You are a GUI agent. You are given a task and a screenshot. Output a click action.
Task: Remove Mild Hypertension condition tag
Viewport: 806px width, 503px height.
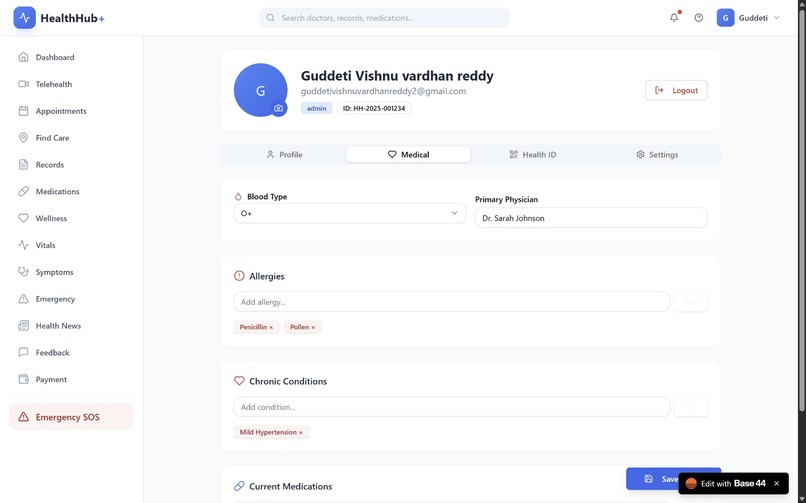[x=301, y=433]
